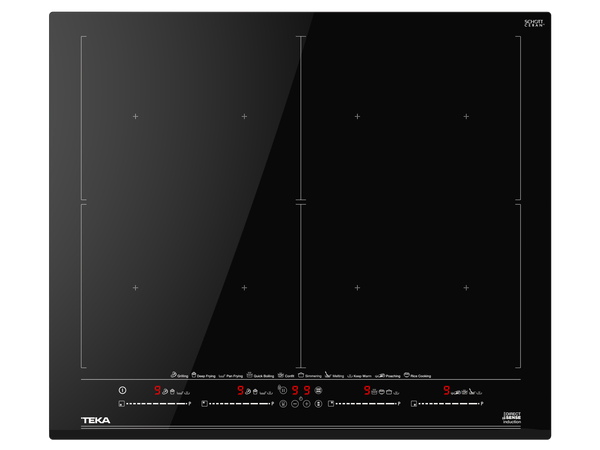This screenshot has height=450, width=600.
Task: Tap the P boost on third zone slider
Action: coord(399,404)
